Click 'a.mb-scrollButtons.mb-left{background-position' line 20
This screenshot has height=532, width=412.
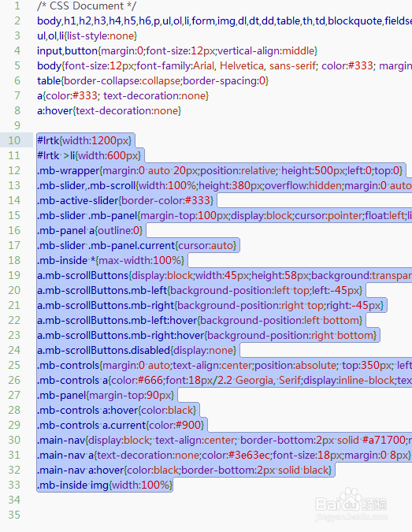[x=200, y=290]
